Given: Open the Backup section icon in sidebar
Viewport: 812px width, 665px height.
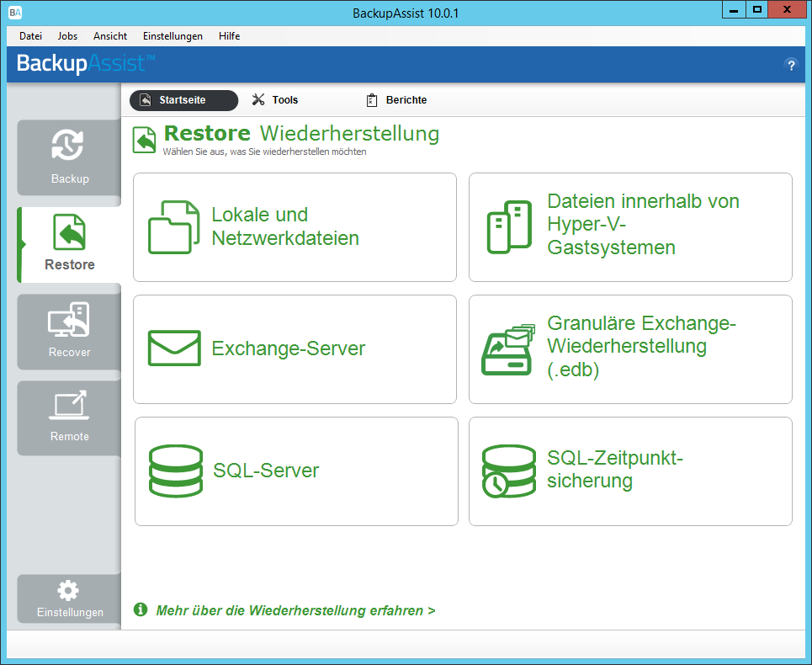Looking at the screenshot, I should (68, 145).
